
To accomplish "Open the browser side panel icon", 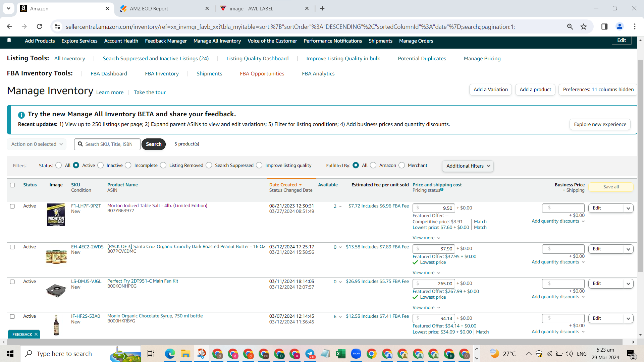I will (x=604, y=26).
